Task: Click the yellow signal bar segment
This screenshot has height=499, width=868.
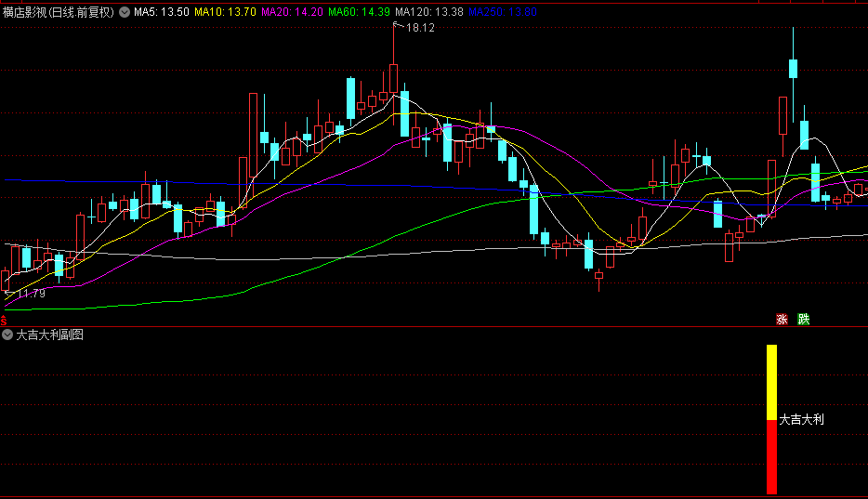Action: (x=771, y=382)
